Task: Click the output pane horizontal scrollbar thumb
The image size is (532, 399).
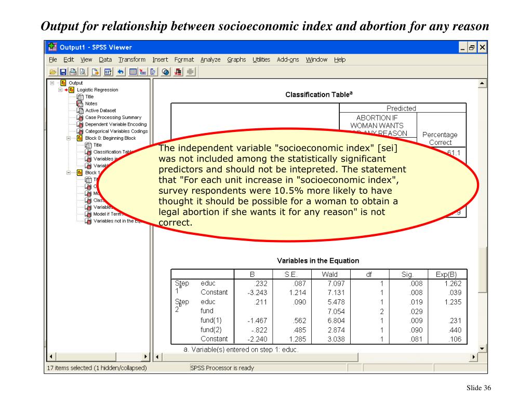Action: pos(260,357)
